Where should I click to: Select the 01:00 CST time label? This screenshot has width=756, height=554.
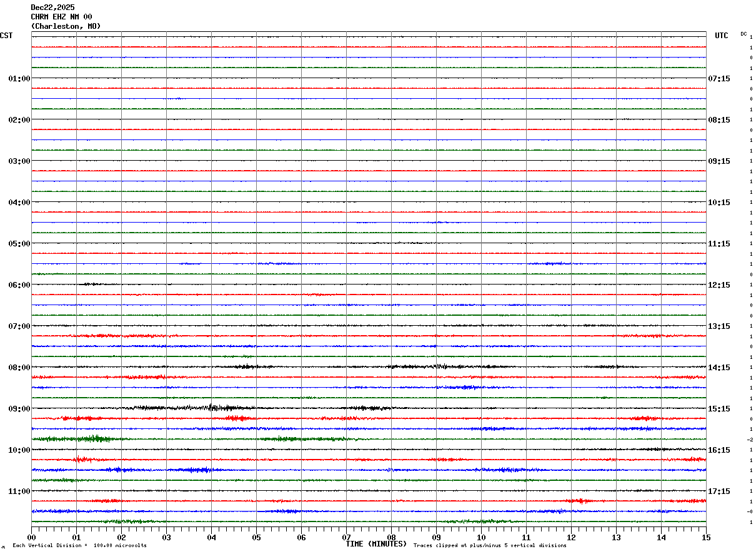(x=19, y=79)
